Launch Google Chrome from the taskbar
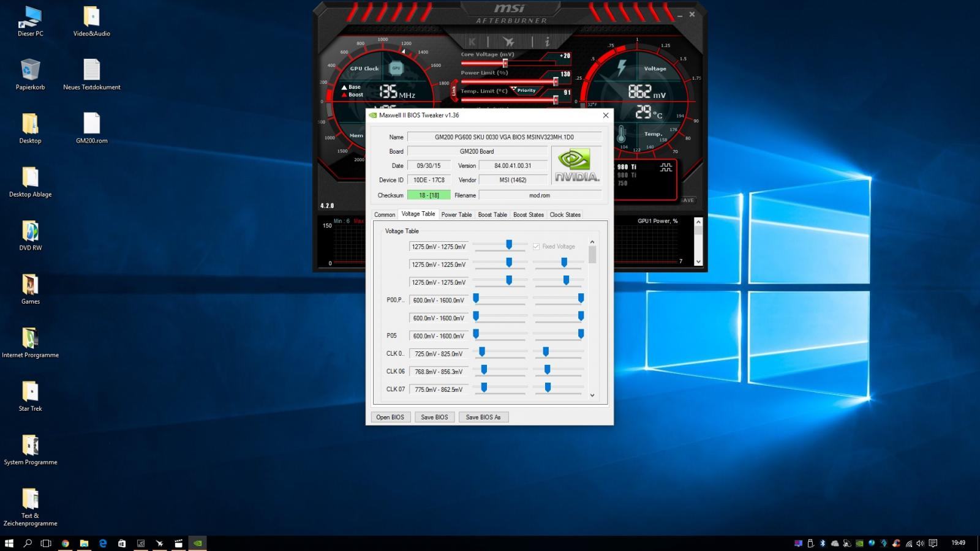980x551 pixels. click(x=65, y=543)
